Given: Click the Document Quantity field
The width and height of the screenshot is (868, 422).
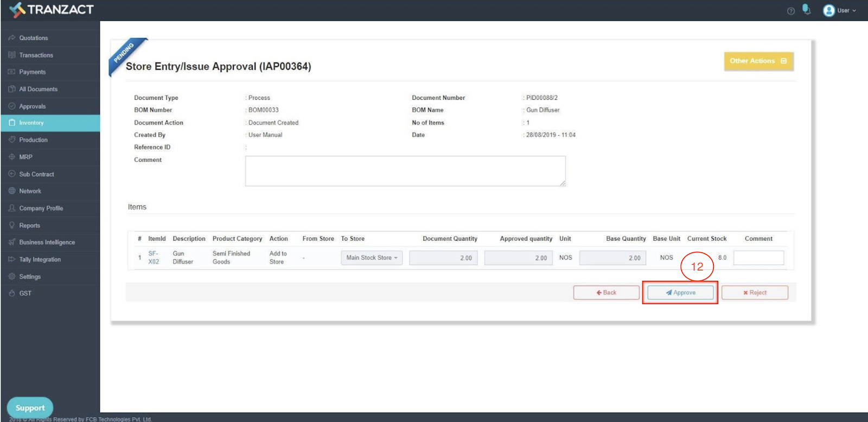Looking at the screenshot, I should tap(443, 258).
